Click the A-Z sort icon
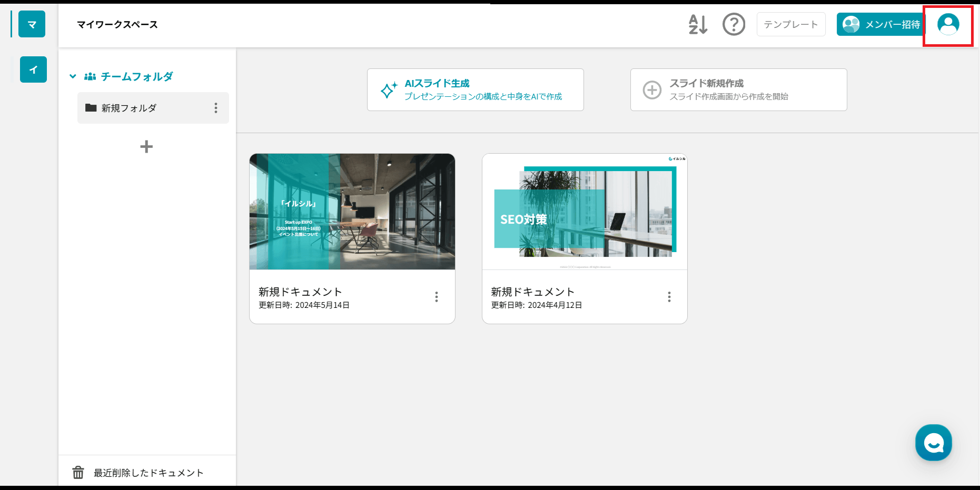The width and height of the screenshot is (980, 490). point(698,24)
